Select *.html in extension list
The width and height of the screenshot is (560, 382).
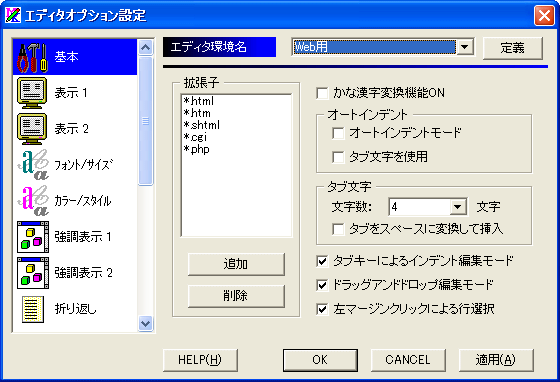(199, 101)
